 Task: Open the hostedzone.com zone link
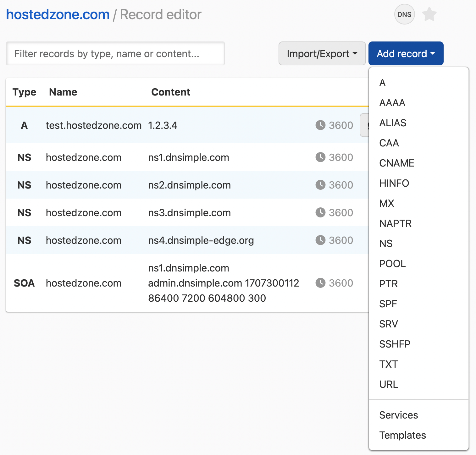[x=58, y=14]
